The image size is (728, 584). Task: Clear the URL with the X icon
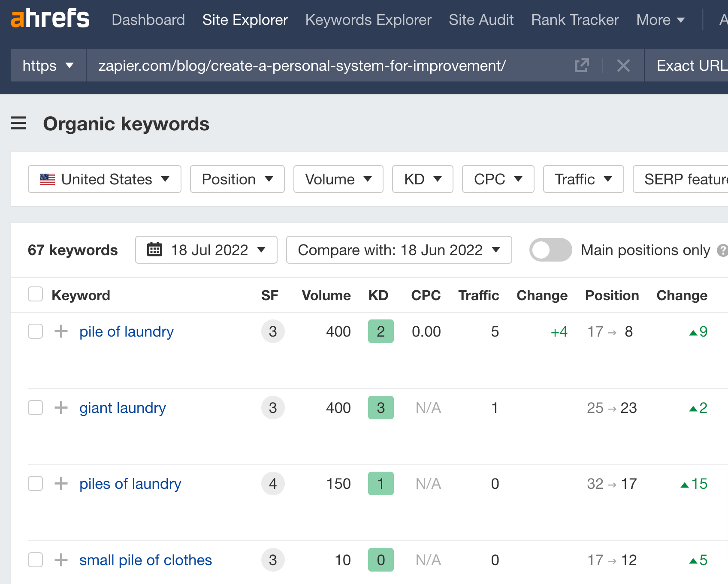click(623, 66)
